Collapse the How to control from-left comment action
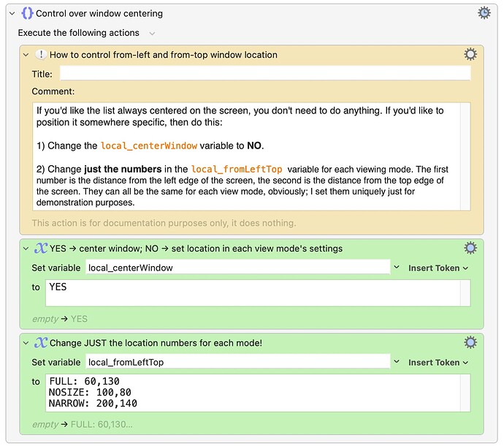The width and height of the screenshot is (504, 446). coord(26,55)
